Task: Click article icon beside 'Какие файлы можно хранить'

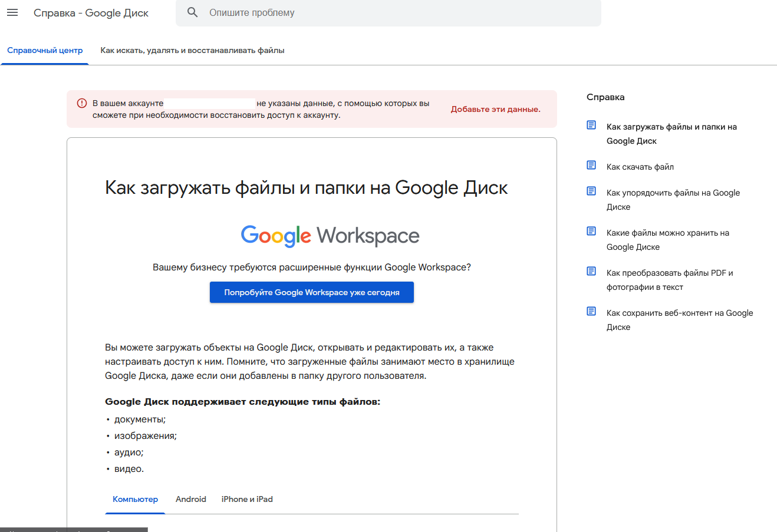Action: [x=591, y=232]
